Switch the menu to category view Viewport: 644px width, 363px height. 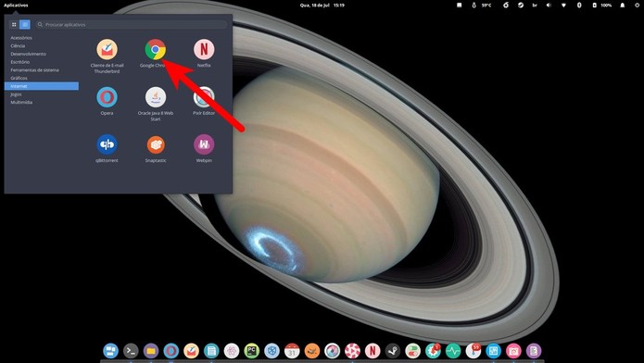coord(25,25)
